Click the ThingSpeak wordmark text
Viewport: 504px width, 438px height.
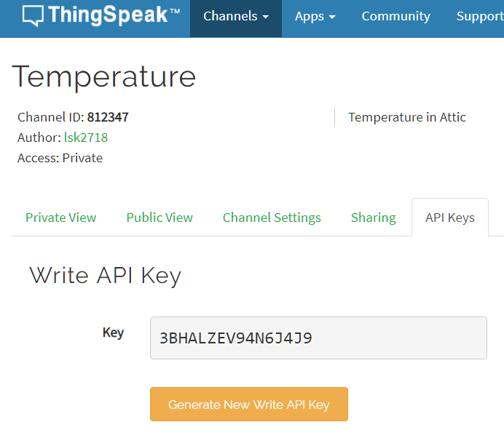(114, 15)
